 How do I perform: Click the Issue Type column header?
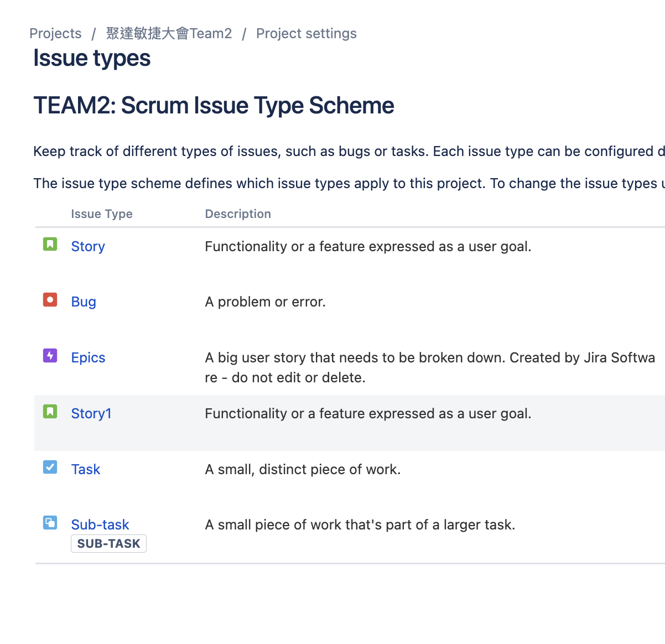pyautogui.click(x=102, y=214)
